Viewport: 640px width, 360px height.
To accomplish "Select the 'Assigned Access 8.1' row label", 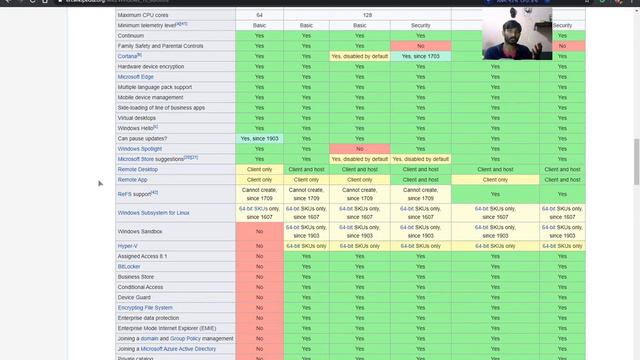I will [x=142, y=256].
